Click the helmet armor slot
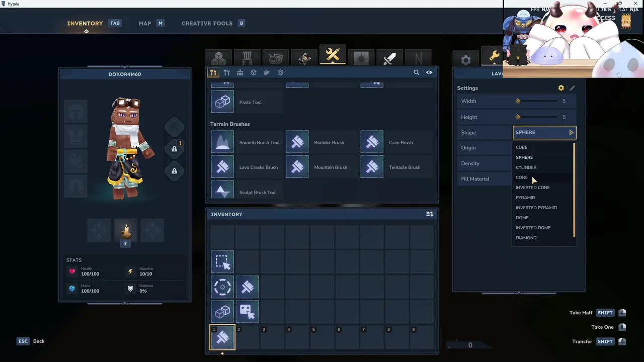644x362 pixels. click(76, 112)
